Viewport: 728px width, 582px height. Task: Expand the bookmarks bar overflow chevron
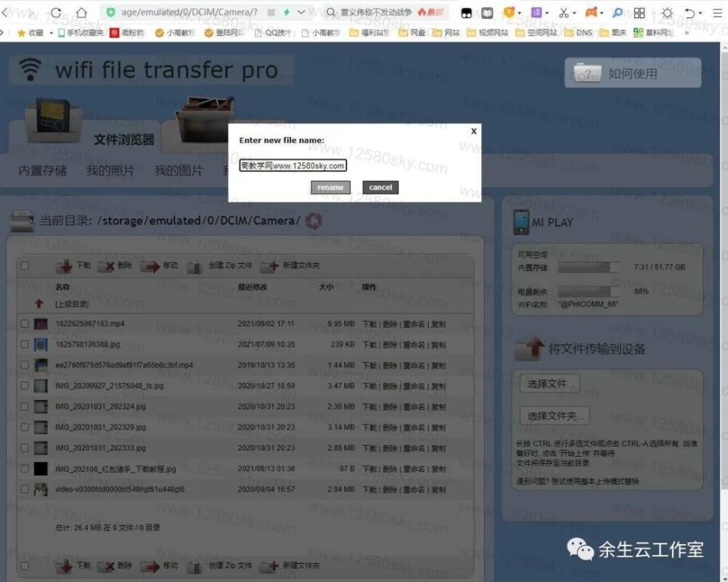coord(687,33)
